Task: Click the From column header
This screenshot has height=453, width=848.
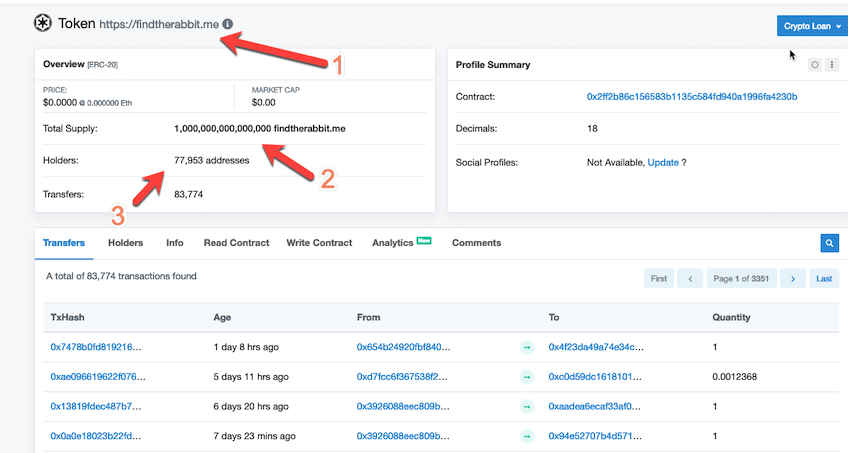Action: click(368, 317)
